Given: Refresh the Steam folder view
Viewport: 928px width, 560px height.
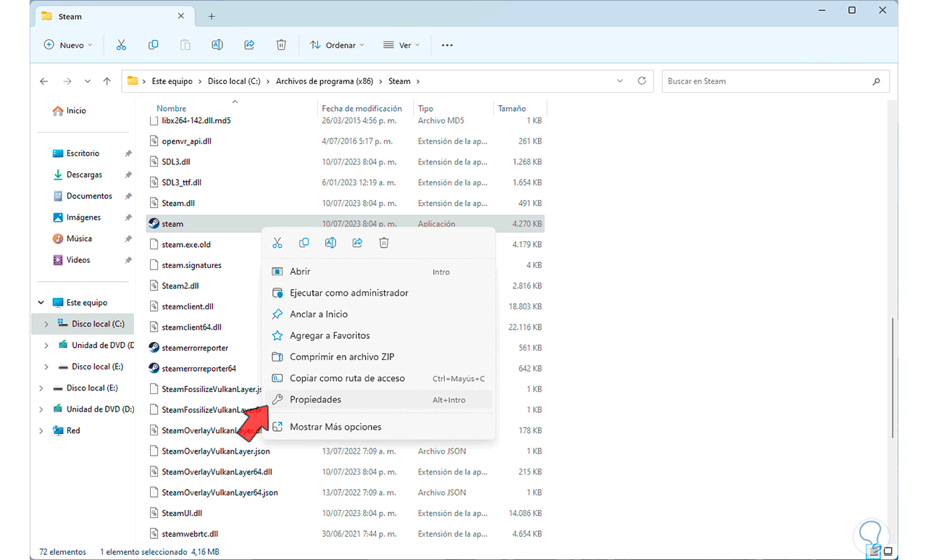Looking at the screenshot, I should (642, 81).
